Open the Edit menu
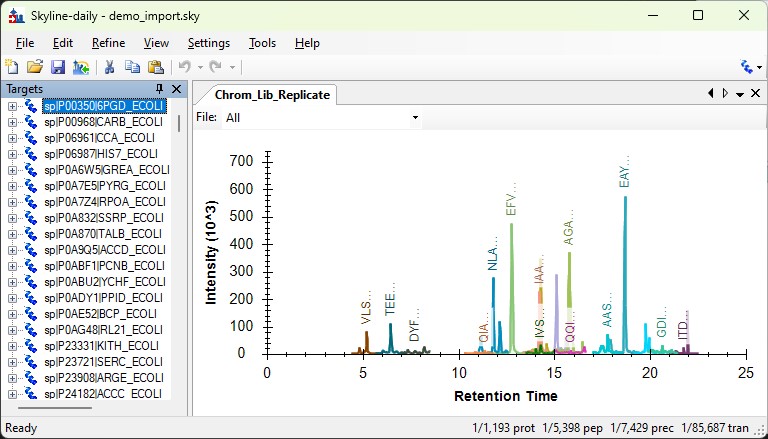This screenshot has height=439, width=768. 63,43
